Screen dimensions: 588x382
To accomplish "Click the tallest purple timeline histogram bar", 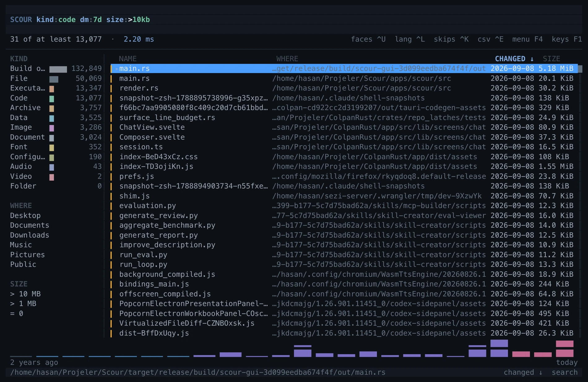I will pyautogui.click(x=499, y=348).
